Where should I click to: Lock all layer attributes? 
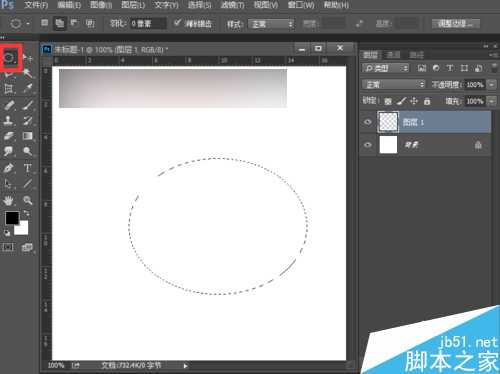point(427,101)
